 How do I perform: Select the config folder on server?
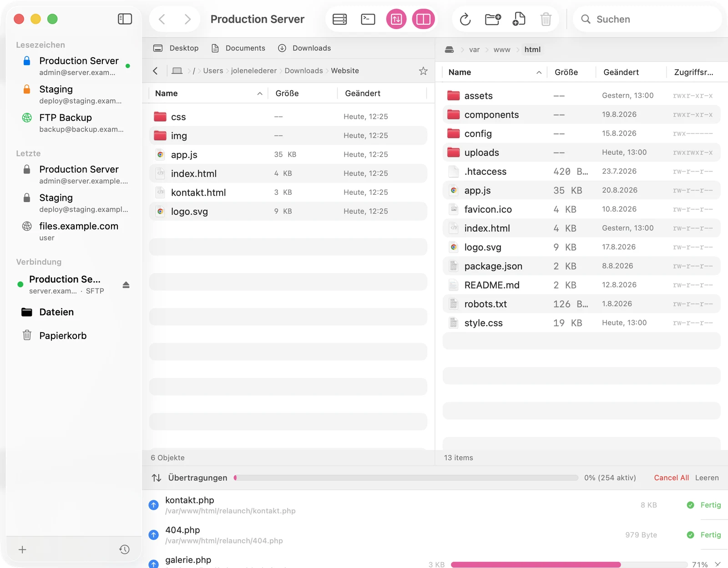[x=581, y=133]
